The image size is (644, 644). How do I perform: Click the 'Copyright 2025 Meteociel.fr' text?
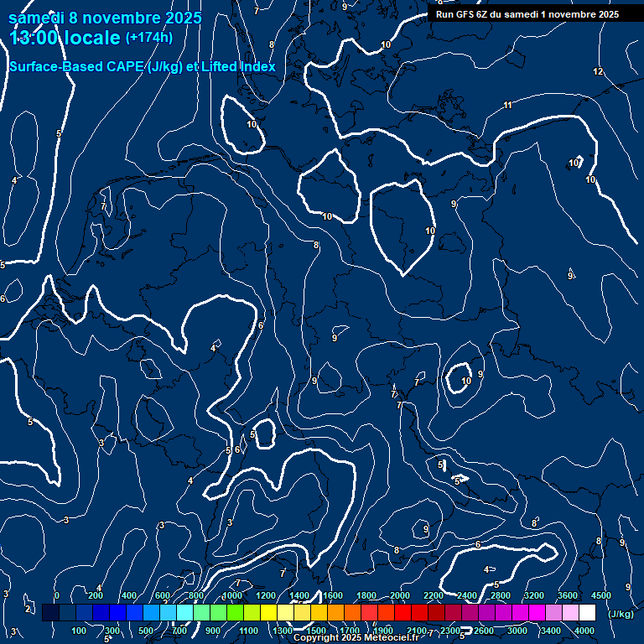[x=356, y=637]
